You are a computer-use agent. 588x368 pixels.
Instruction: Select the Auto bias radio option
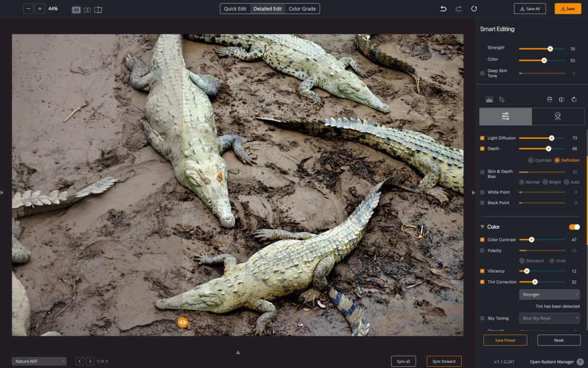coord(567,182)
